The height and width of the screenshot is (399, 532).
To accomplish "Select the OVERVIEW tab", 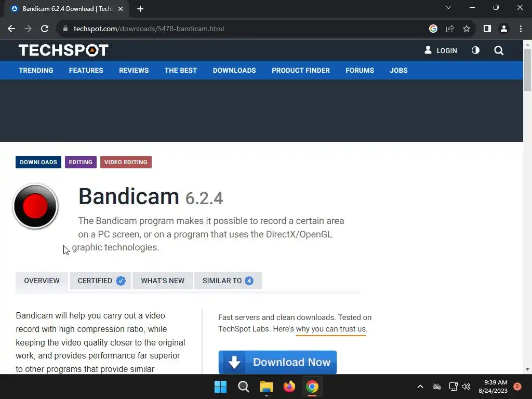I will tap(42, 281).
